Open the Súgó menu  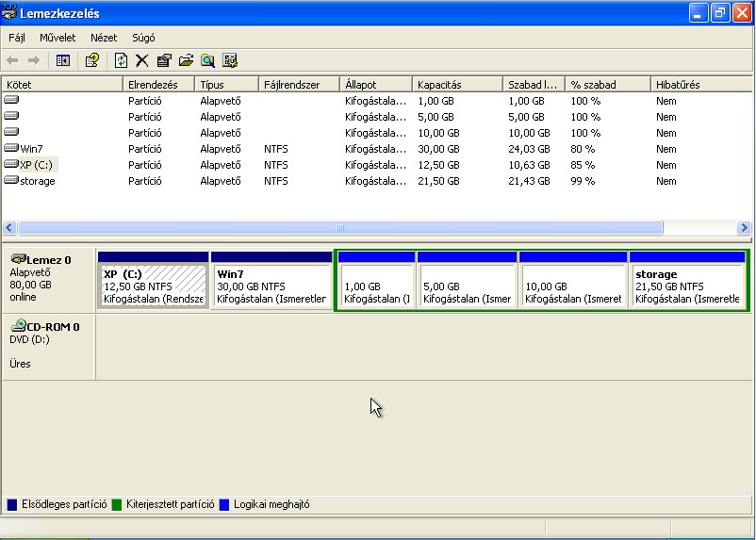[143, 38]
